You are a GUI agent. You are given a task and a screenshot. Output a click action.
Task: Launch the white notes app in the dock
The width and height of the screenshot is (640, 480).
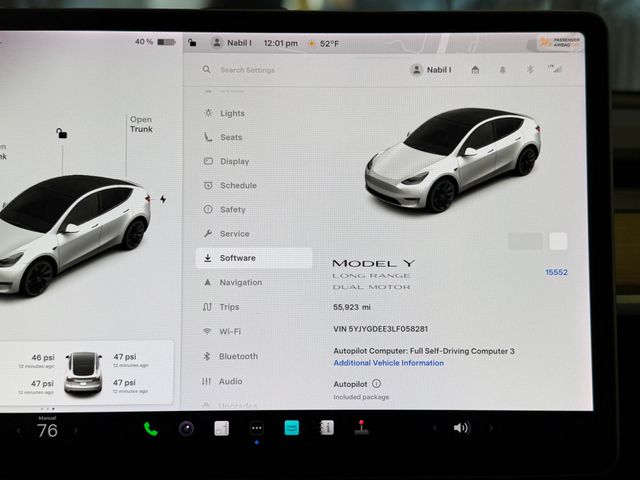[222, 429]
